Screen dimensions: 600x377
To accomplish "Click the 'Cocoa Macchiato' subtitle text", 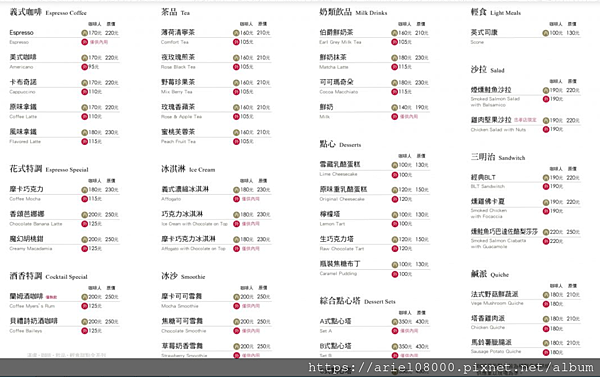I will [339, 92].
